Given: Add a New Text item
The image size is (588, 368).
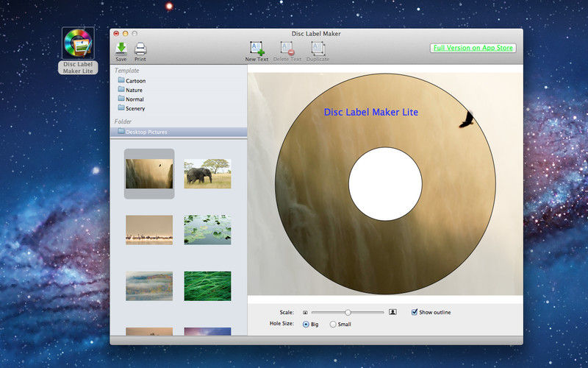Looking at the screenshot, I should [257, 51].
